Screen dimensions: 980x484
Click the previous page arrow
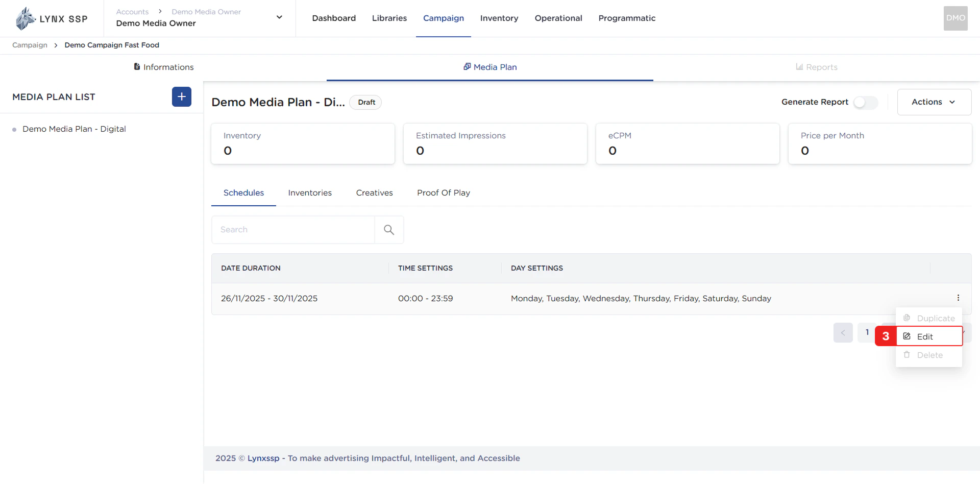click(x=843, y=333)
